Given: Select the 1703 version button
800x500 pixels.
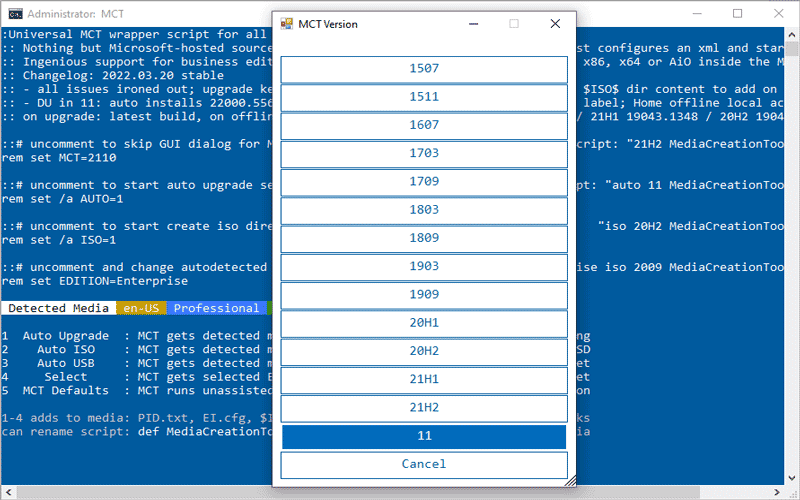Looking at the screenshot, I should 424,154.
